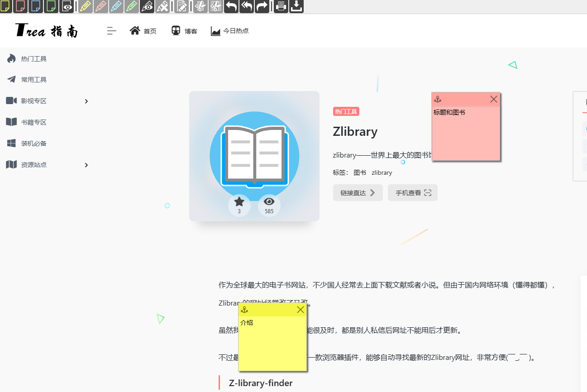The width and height of the screenshot is (587, 392).
Task: Add a blue sticky note
Action: pyautogui.click(x=36, y=6)
